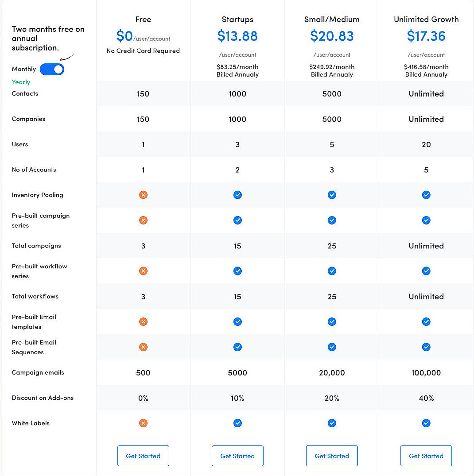
Task: Click the $17.36 price of Unlimited Growth
Action: coord(426,36)
